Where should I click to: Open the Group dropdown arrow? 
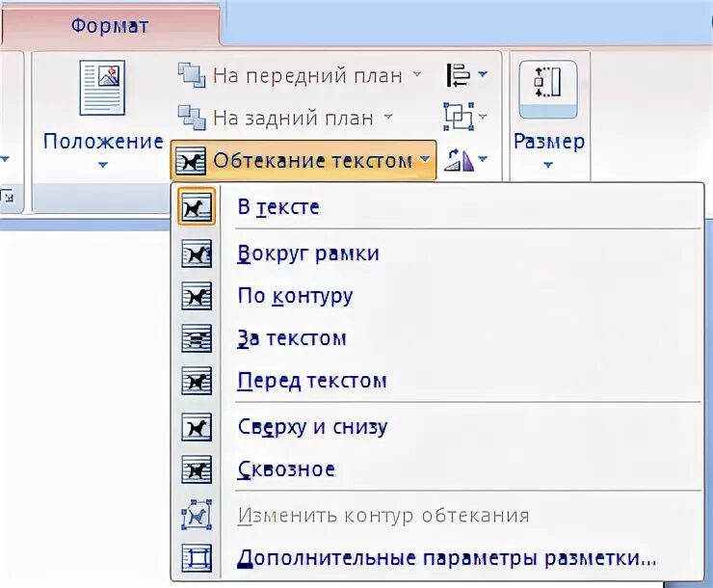483,117
